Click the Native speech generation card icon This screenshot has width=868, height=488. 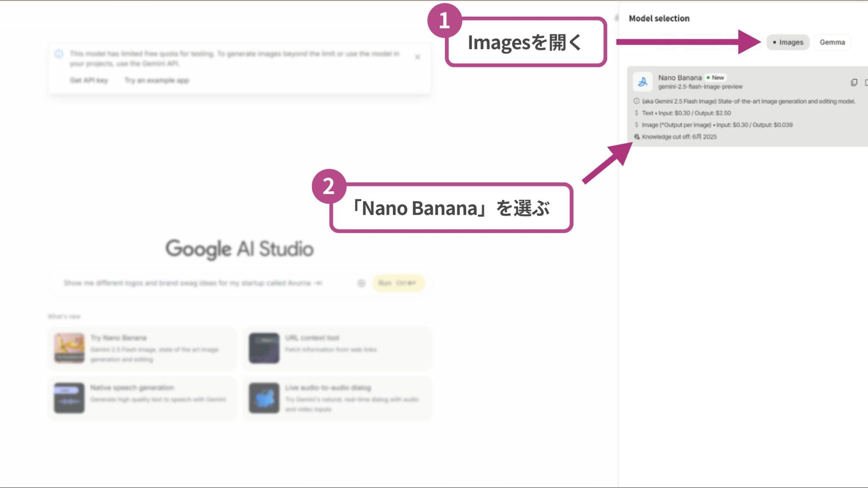pyautogui.click(x=69, y=398)
